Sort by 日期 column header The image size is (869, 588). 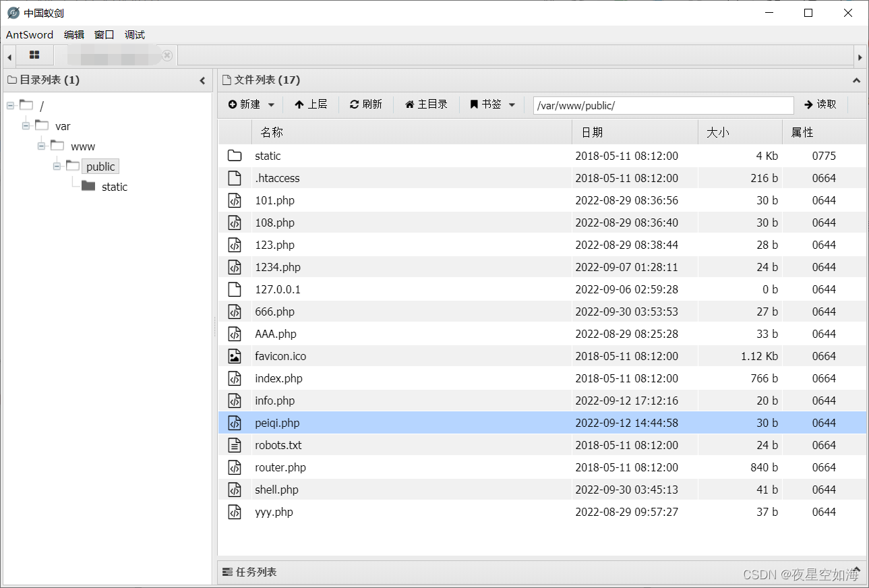(635, 132)
